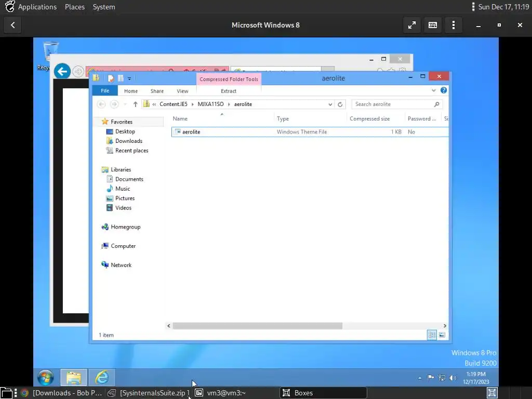Click the volume speaker tray icon
Image resolution: width=532 pixels, height=399 pixels.
tap(453, 378)
